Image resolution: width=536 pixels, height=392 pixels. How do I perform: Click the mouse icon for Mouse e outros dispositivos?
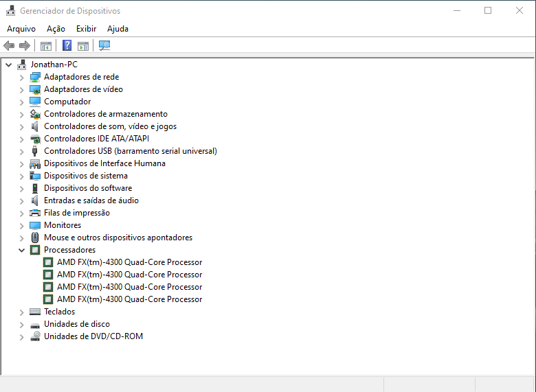coord(35,238)
